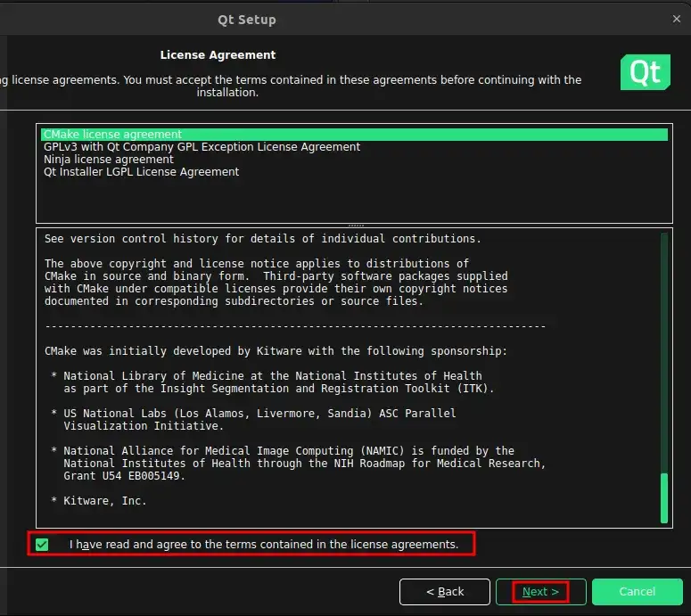Screen dimensions: 691x616
Task: Tick the license agreement acceptance checkbox
Action: click(42, 545)
